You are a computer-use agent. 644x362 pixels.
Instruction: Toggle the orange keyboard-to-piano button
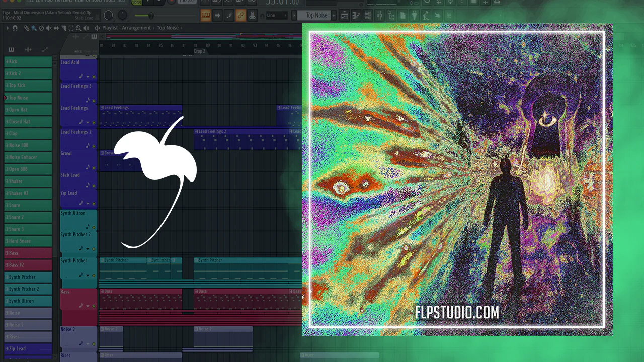[x=205, y=15]
